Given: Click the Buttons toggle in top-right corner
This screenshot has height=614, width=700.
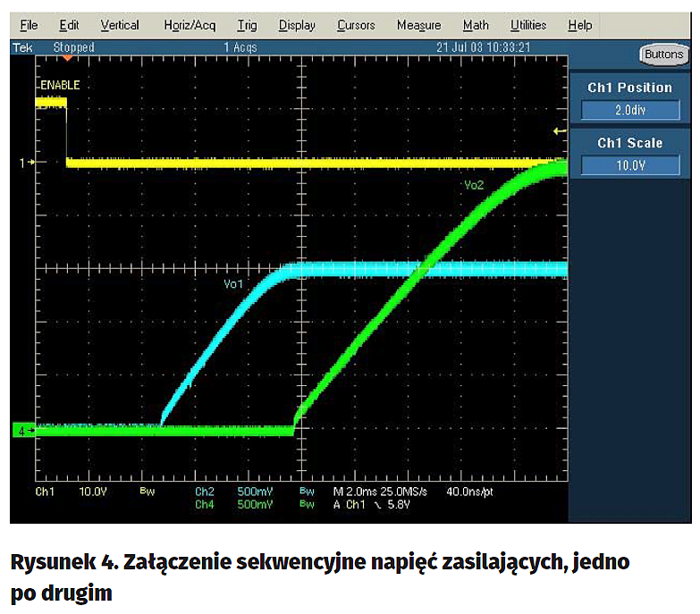Looking at the screenshot, I should pyautogui.click(x=663, y=55).
